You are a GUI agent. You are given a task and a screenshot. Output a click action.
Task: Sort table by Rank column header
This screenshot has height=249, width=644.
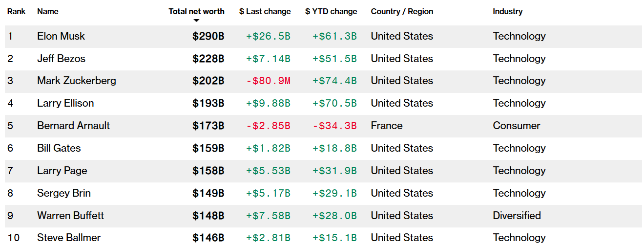[16, 11]
